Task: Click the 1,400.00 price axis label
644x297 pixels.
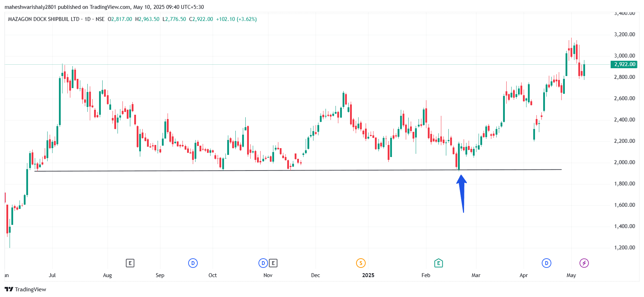Action: coord(624,226)
